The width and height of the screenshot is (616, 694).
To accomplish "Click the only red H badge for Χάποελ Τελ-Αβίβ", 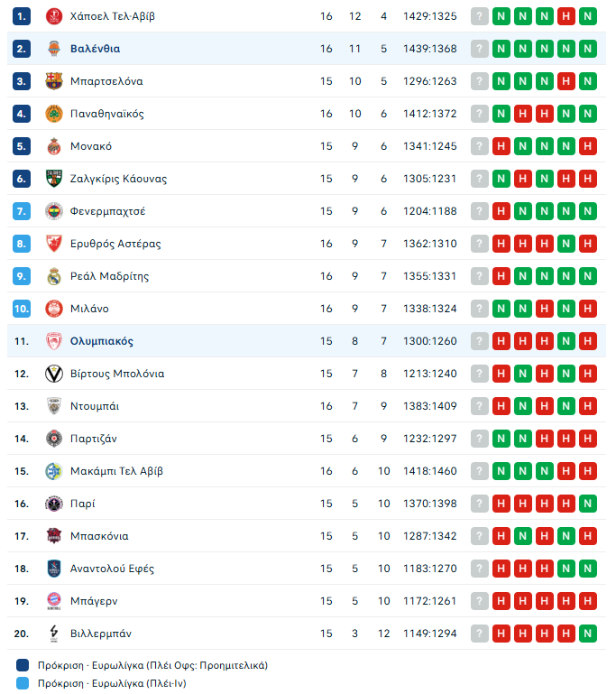I will (566, 16).
